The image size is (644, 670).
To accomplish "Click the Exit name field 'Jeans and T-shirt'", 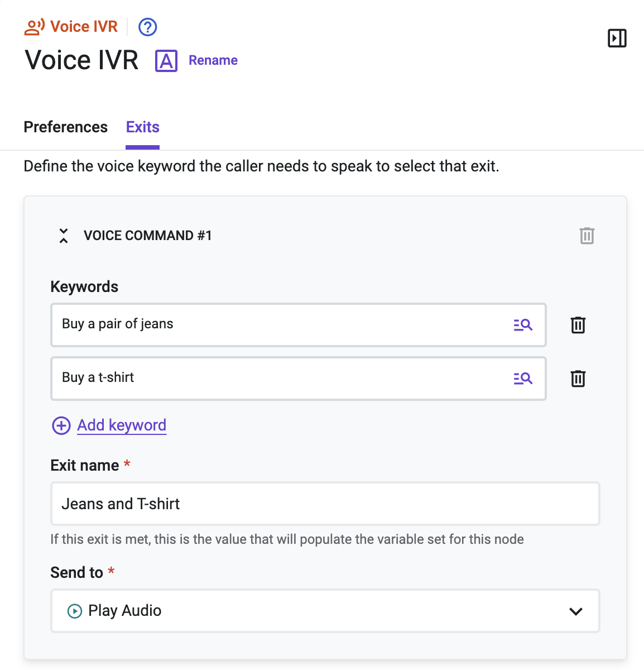I will (325, 504).
